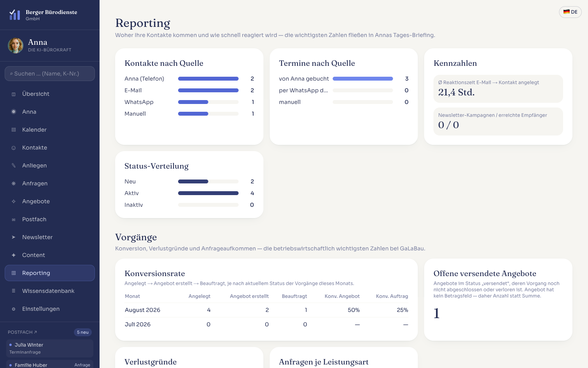Click the Newsletter arrow icon
Screen dimensions: 588x368
tap(14, 237)
